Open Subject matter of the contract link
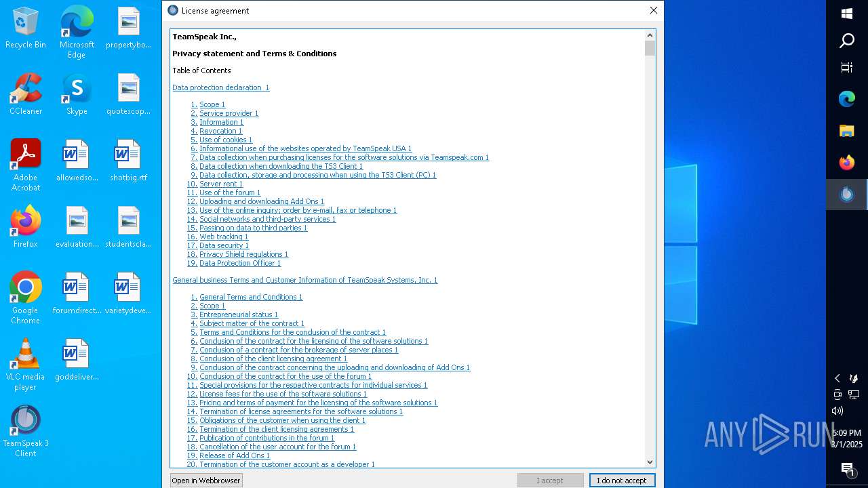This screenshot has width=868, height=488. [252, 323]
